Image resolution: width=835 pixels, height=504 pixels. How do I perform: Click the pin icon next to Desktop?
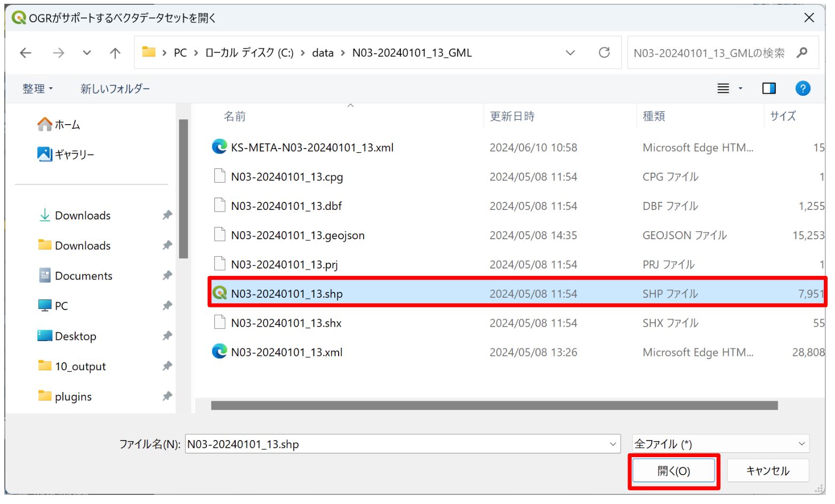coord(167,336)
